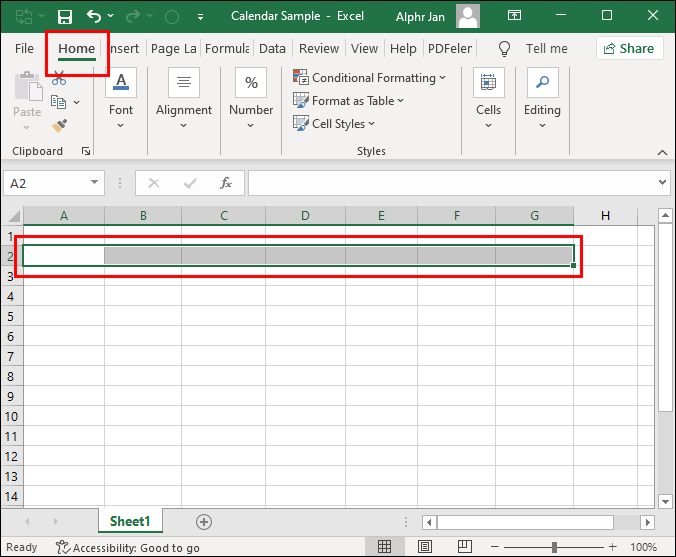Expand the Font group chevron
Screen dimensions: 676x557
[121, 125]
